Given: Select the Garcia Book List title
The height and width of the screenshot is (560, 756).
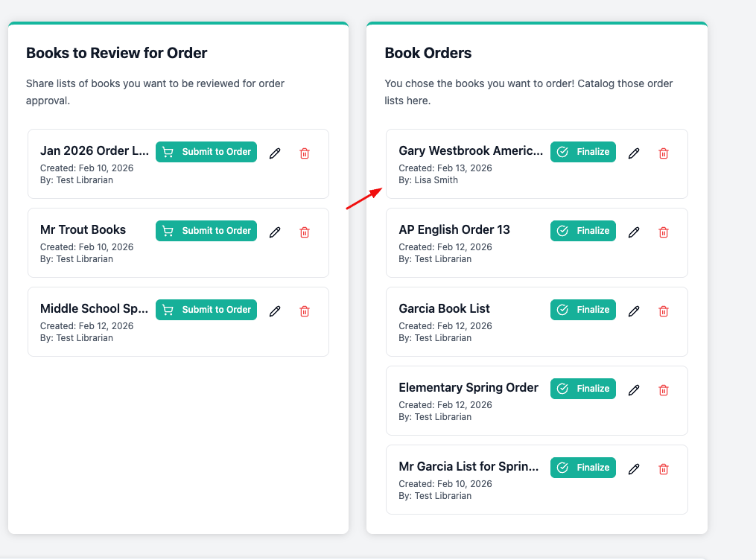Looking at the screenshot, I should [x=444, y=308].
